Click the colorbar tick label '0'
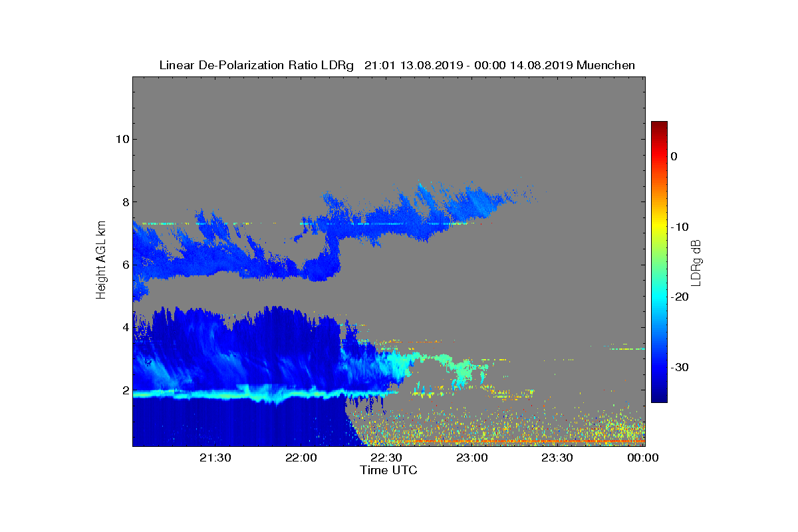The image size is (798, 532). (x=674, y=156)
